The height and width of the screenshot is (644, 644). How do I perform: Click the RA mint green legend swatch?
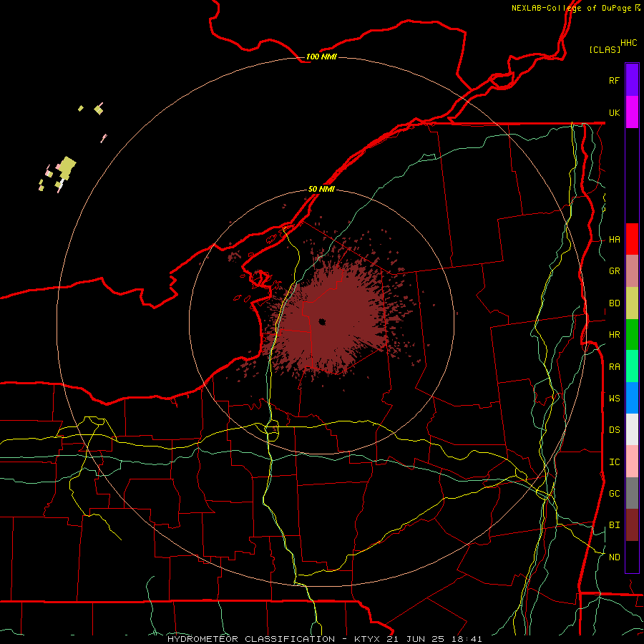coord(632,366)
